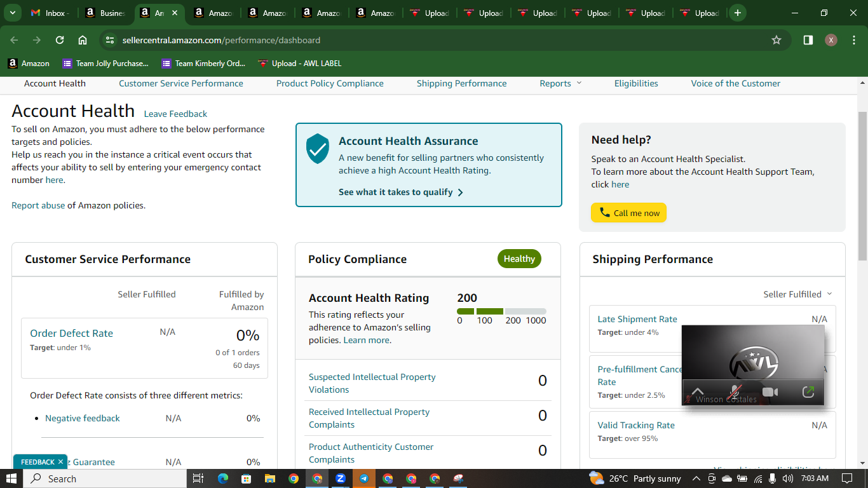Click the Account Health Rating progress bar
Screen dimensions: 868x488
pos(501,311)
